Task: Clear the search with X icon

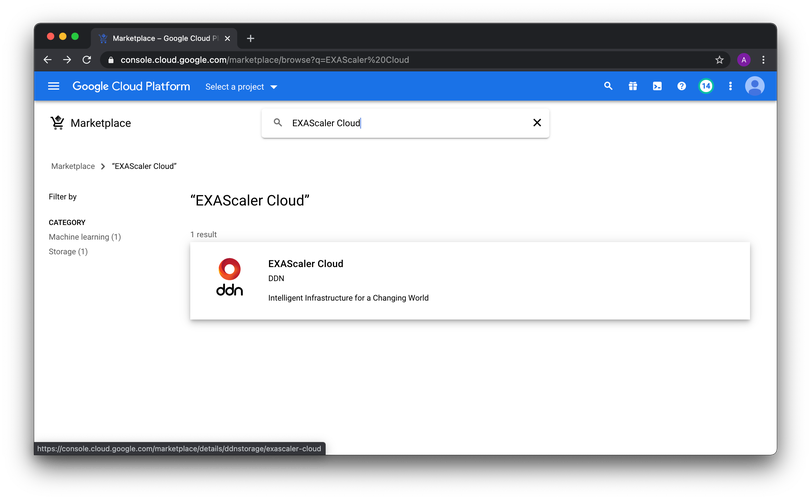Action: (x=537, y=123)
